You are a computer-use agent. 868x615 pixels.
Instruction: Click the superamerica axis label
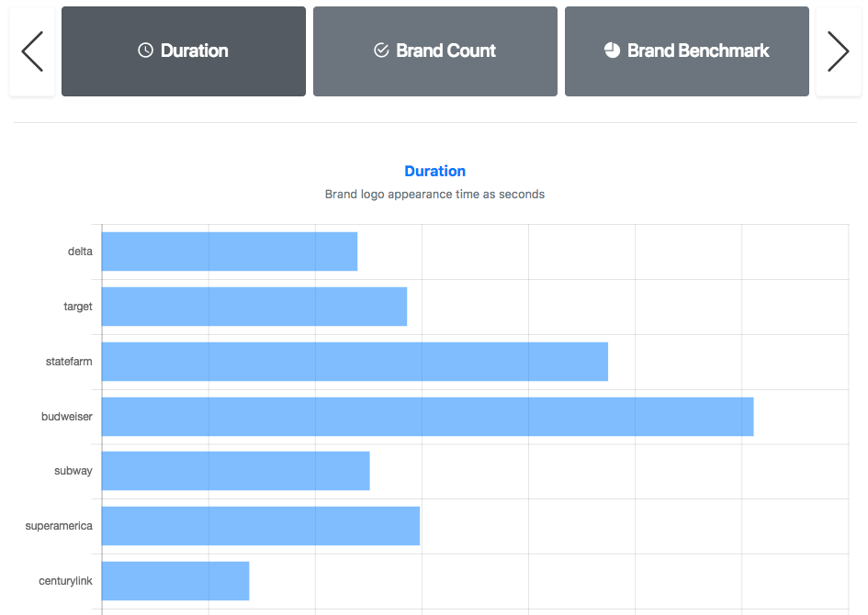click(59, 526)
